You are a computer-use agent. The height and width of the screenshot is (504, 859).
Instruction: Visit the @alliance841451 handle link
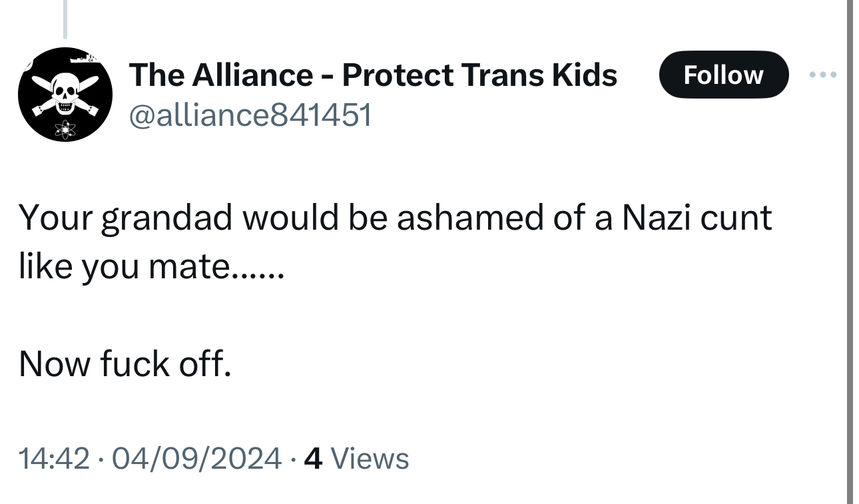click(250, 115)
